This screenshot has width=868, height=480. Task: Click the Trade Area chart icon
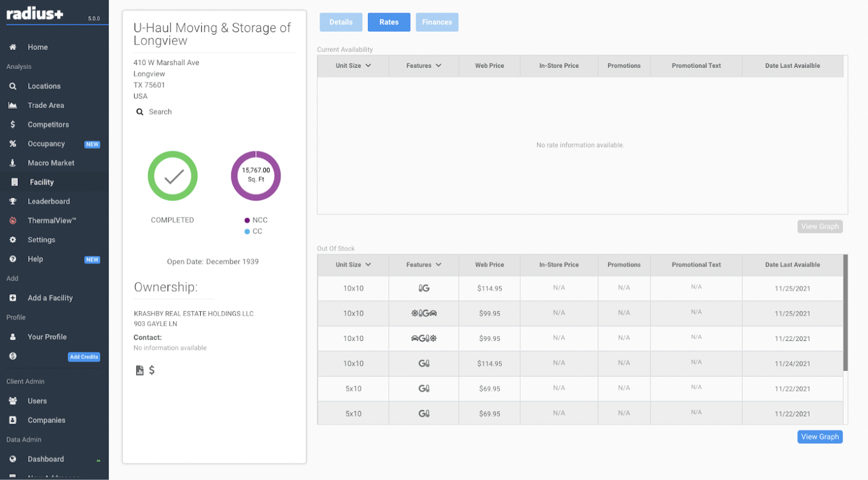(13, 105)
